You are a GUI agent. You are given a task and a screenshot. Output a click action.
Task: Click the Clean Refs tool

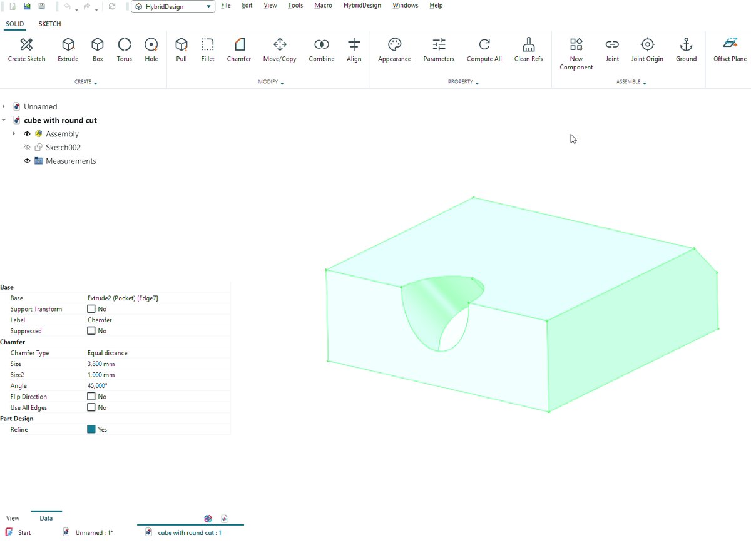coord(529,50)
